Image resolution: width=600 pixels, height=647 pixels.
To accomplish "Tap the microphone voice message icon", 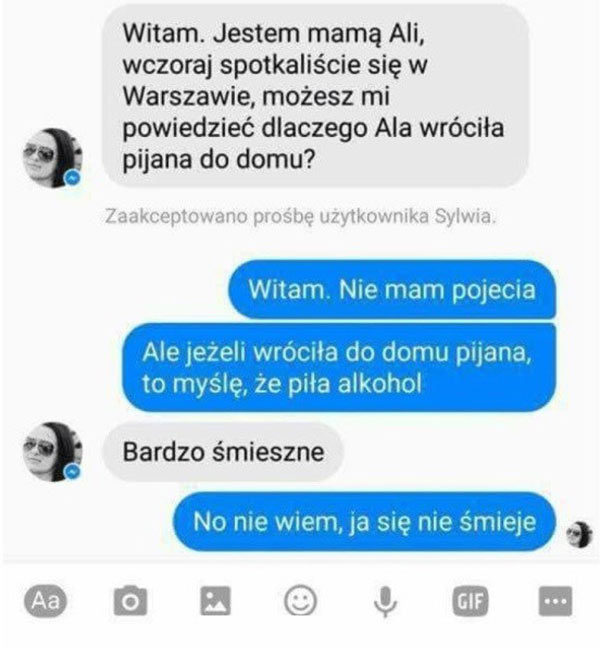I will click(x=385, y=602).
